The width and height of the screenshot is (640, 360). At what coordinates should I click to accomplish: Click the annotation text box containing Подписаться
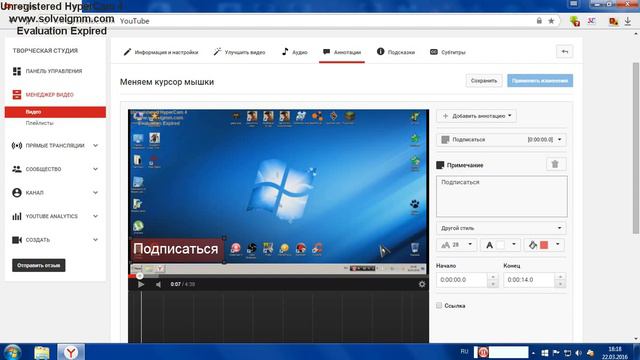pos(502,196)
